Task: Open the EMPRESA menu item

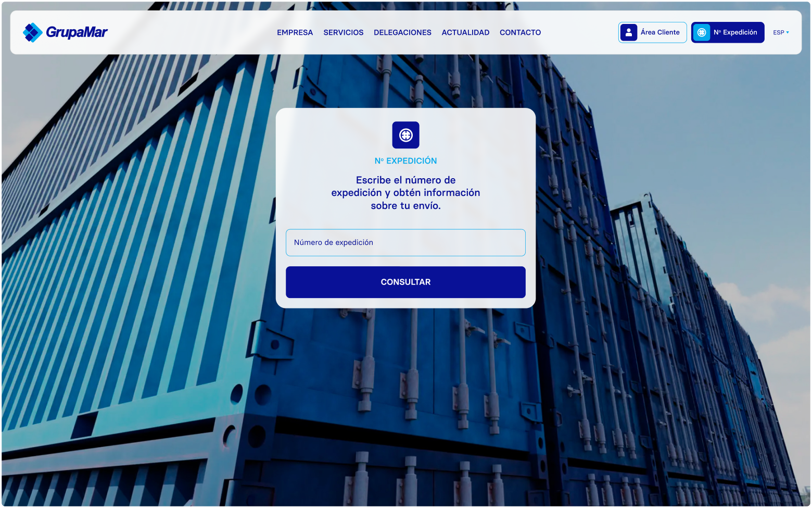Action: click(295, 32)
